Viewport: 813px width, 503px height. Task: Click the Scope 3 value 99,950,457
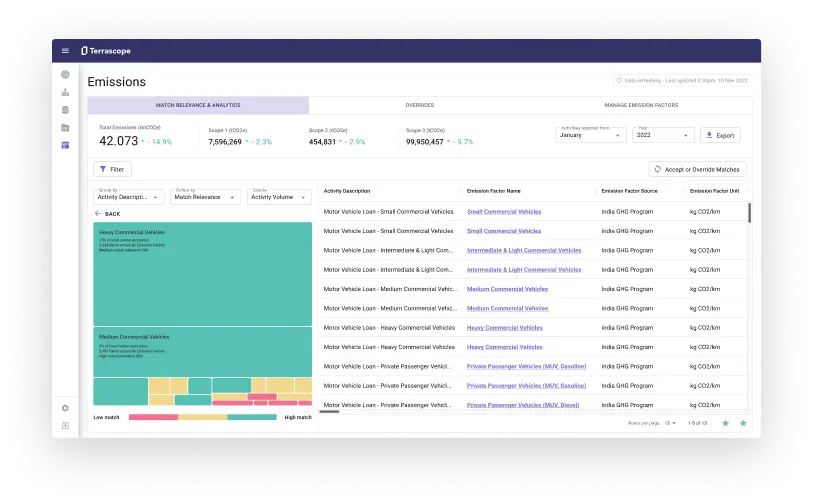coord(425,142)
